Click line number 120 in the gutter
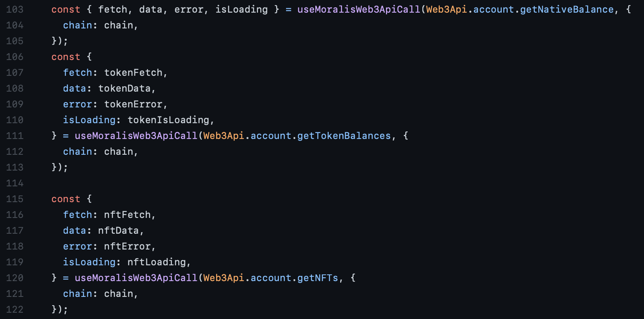The image size is (644, 319). pyautogui.click(x=15, y=278)
